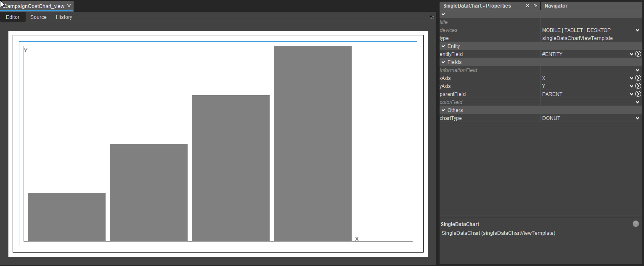Click the help icon in SingleDataChart description

[636, 224]
